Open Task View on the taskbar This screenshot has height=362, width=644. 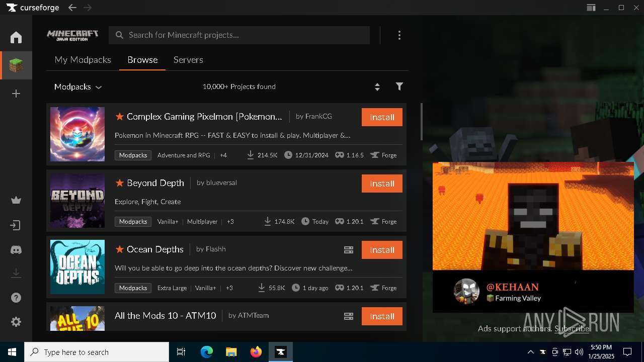181,352
